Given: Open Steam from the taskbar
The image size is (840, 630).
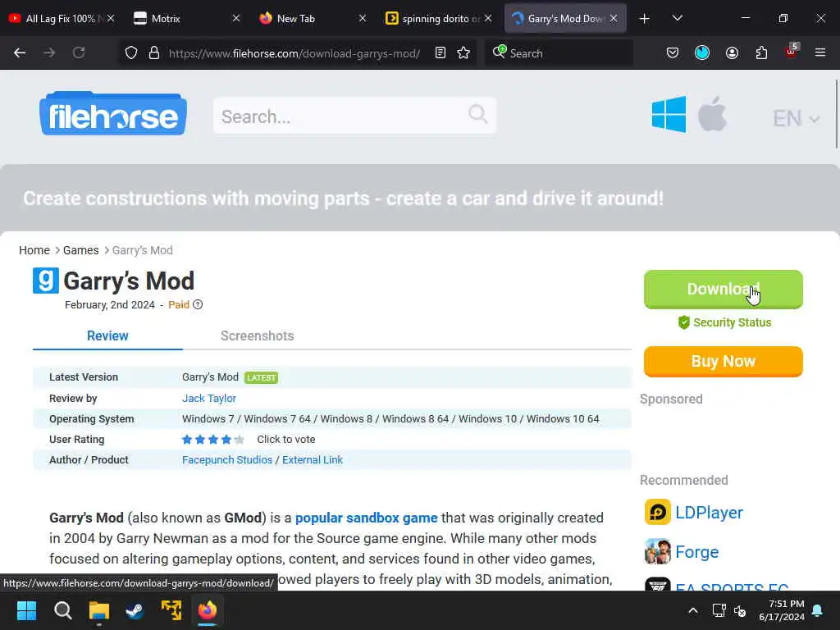Looking at the screenshot, I should pos(135,610).
